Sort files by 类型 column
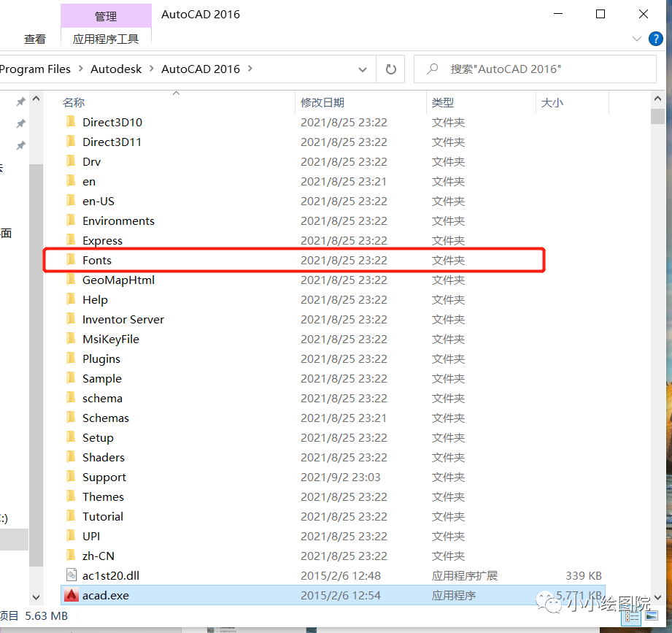Screen dimensions: 672x633 [x=443, y=102]
